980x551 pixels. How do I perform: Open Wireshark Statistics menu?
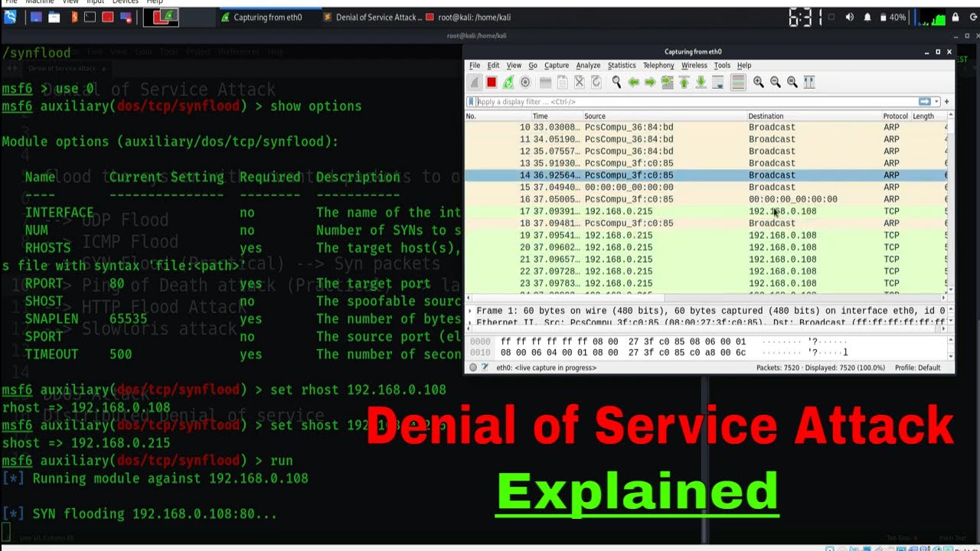click(x=622, y=66)
